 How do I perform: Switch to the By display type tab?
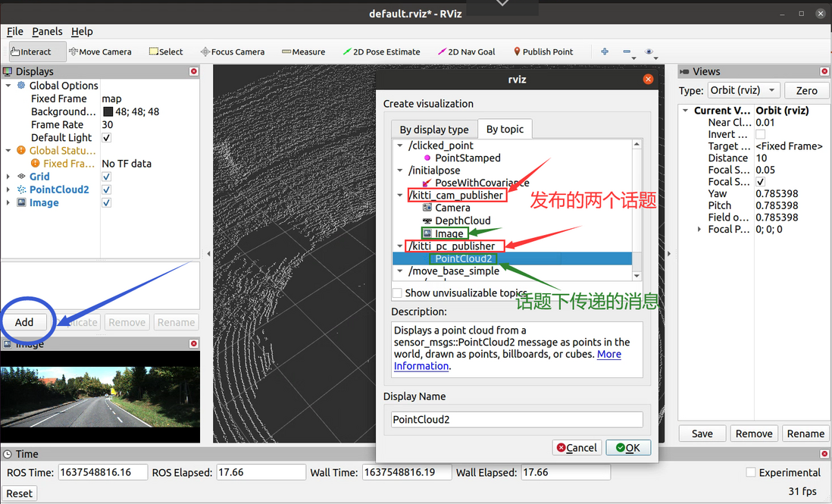434,130
